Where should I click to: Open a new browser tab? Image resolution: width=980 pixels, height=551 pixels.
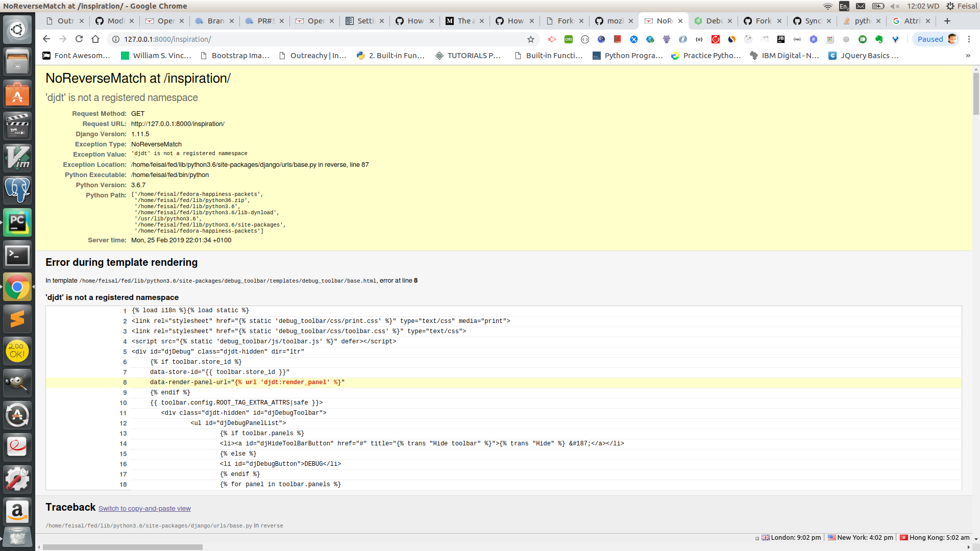coord(947,21)
